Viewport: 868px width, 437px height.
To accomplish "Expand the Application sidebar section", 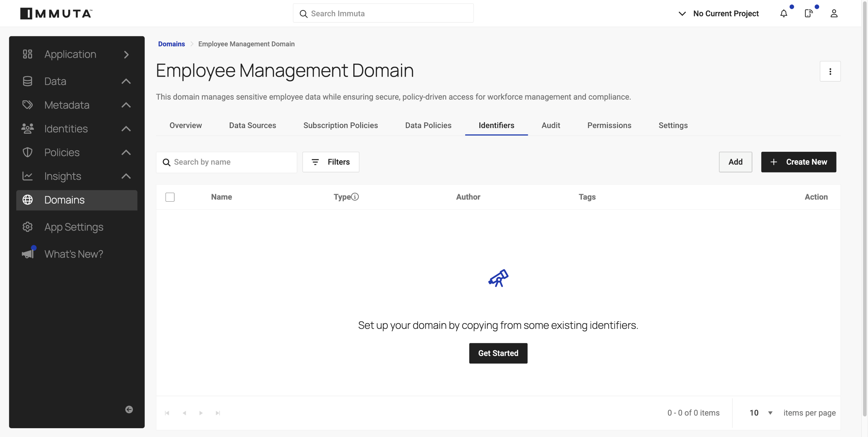I will tap(126, 55).
